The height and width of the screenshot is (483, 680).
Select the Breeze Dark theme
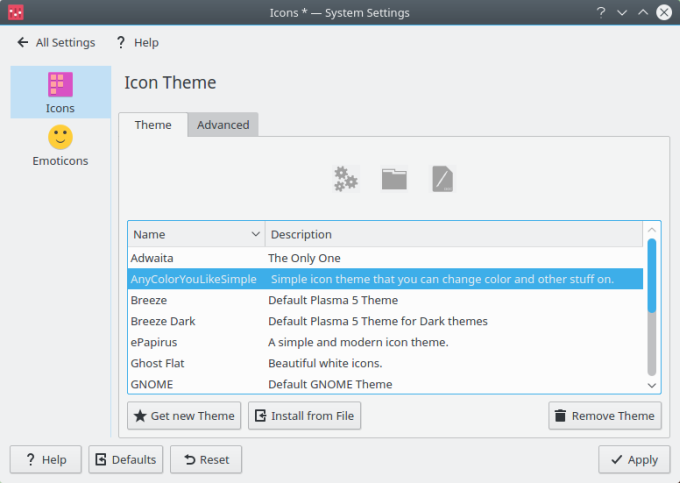pos(163,321)
